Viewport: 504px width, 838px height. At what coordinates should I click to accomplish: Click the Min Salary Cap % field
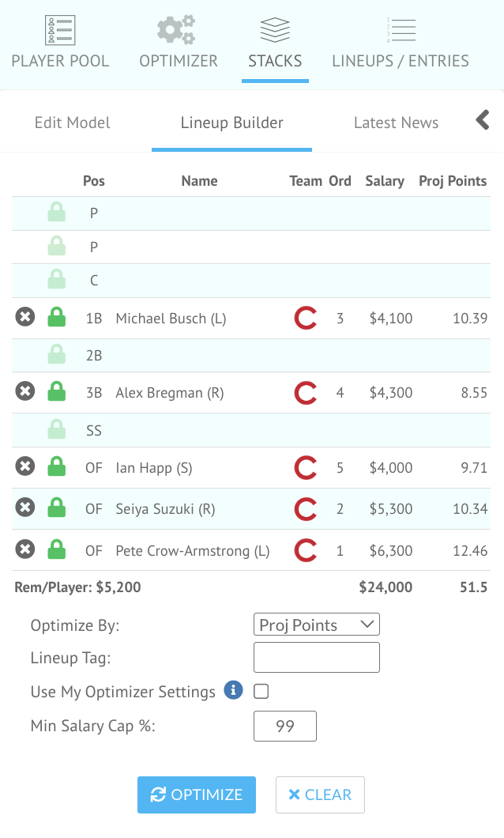point(285,726)
